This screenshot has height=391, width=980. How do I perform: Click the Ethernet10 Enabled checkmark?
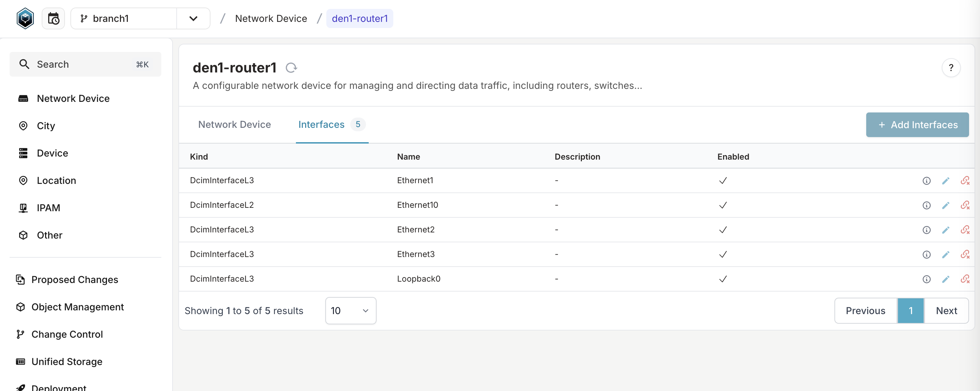(x=723, y=205)
